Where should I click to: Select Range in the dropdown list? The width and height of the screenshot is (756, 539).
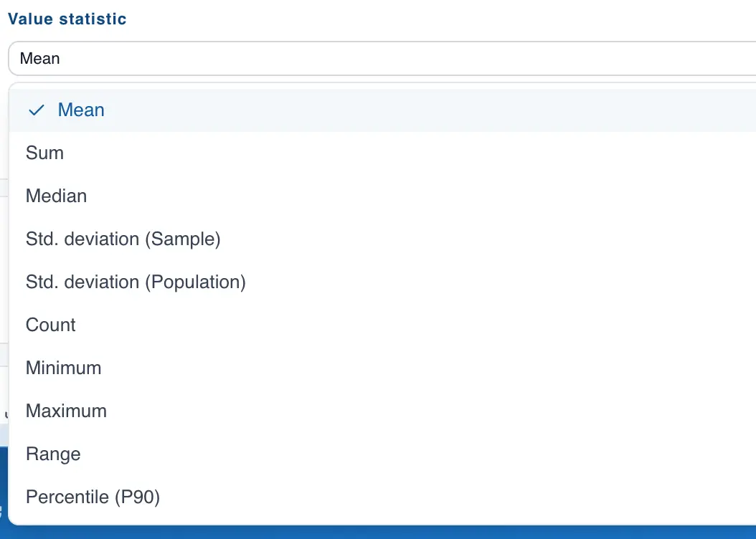pos(53,454)
